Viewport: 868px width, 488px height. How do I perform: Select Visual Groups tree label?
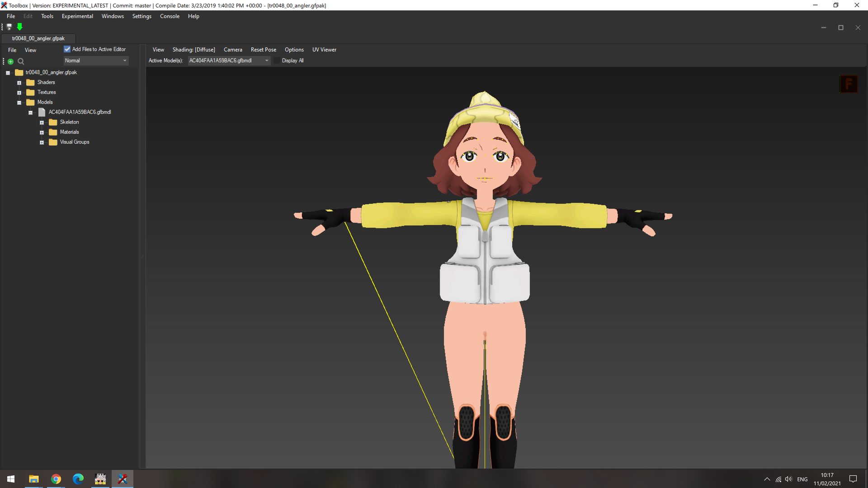(75, 142)
